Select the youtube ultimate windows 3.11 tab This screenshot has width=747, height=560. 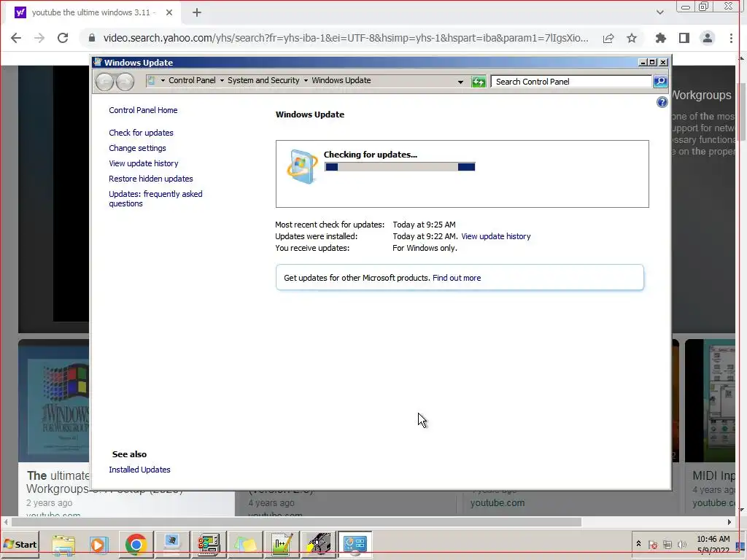93,13
